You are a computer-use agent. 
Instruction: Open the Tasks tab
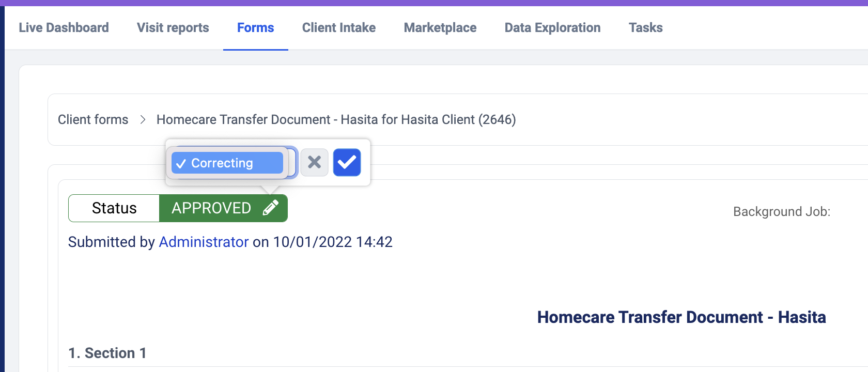point(645,28)
